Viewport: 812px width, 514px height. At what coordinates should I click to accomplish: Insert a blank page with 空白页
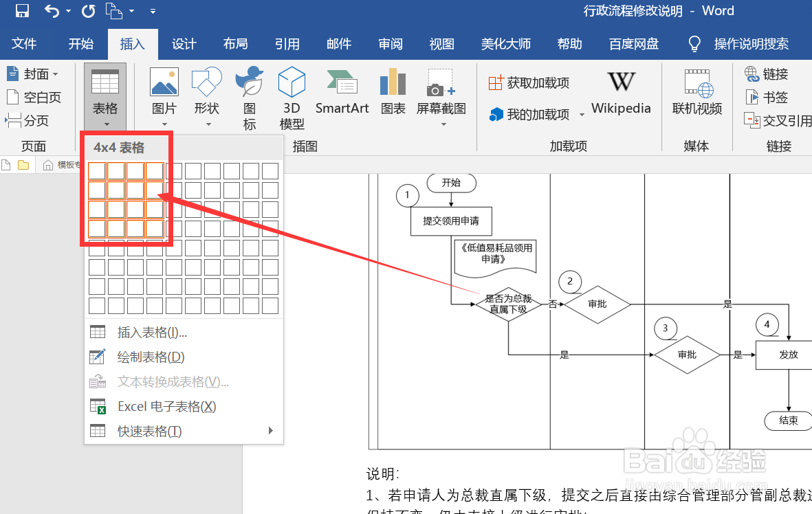point(35,97)
